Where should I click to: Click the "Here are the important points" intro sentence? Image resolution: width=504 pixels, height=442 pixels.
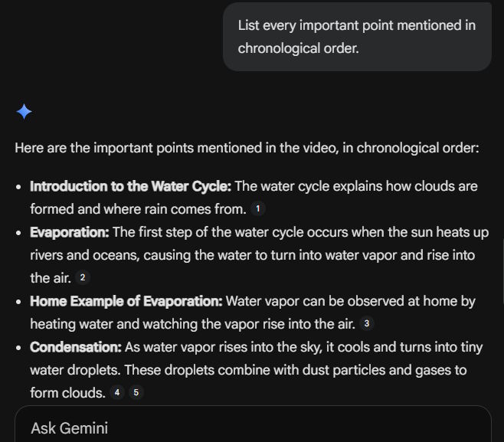point(247,148)
